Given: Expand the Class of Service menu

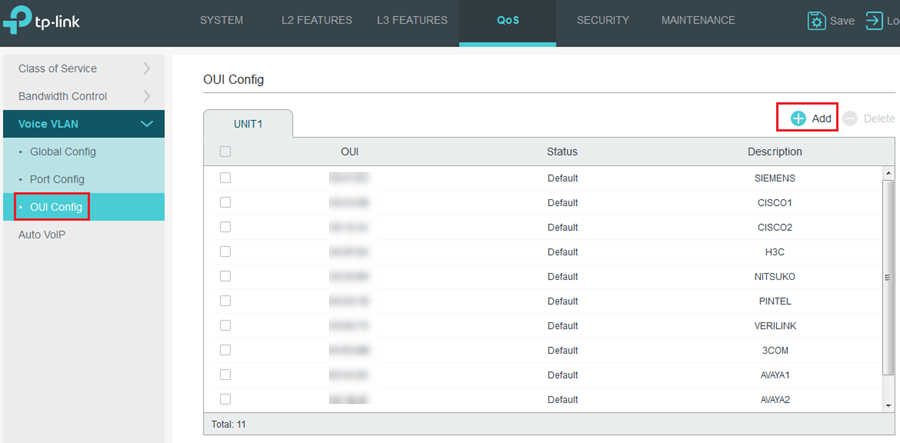Looking at the screenshot, I should pyautogui.click(x=147, y=69).
